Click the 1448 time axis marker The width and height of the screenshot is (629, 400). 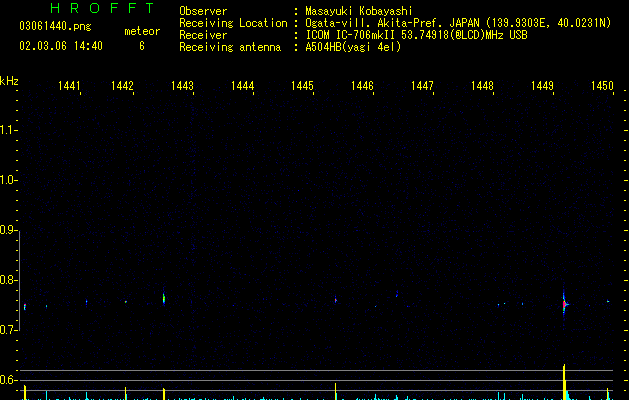pyautogui.click(x=482, y=86)
